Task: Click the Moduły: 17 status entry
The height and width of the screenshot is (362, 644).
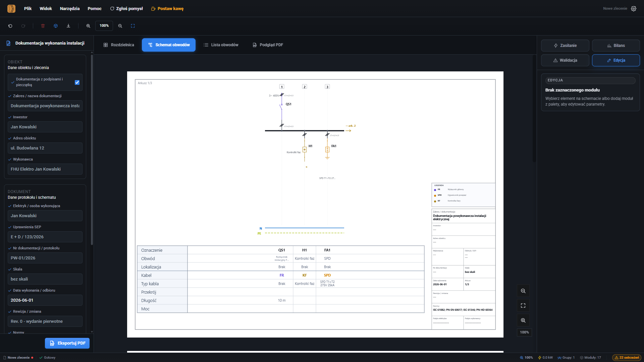Action: (590, 358)
